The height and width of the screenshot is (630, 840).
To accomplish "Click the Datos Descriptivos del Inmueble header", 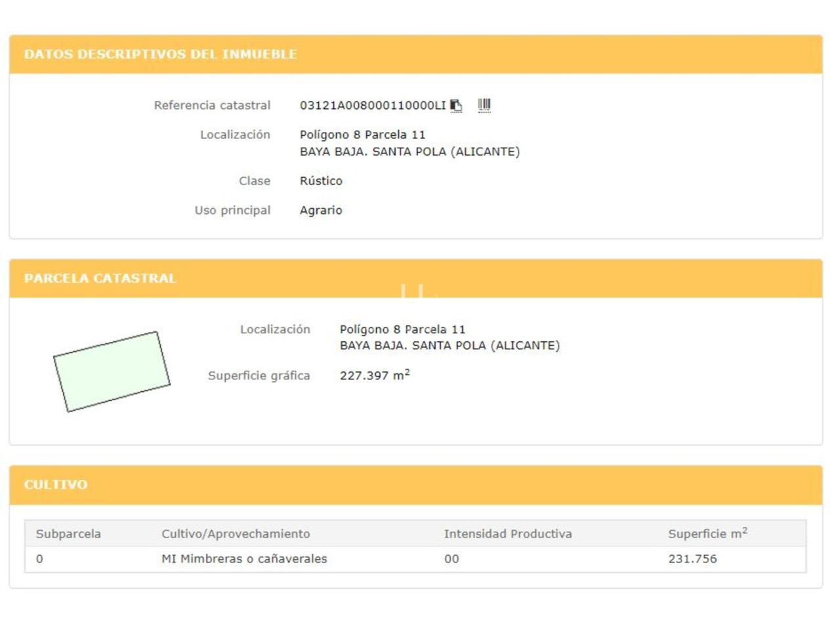I will click(161, 54).
